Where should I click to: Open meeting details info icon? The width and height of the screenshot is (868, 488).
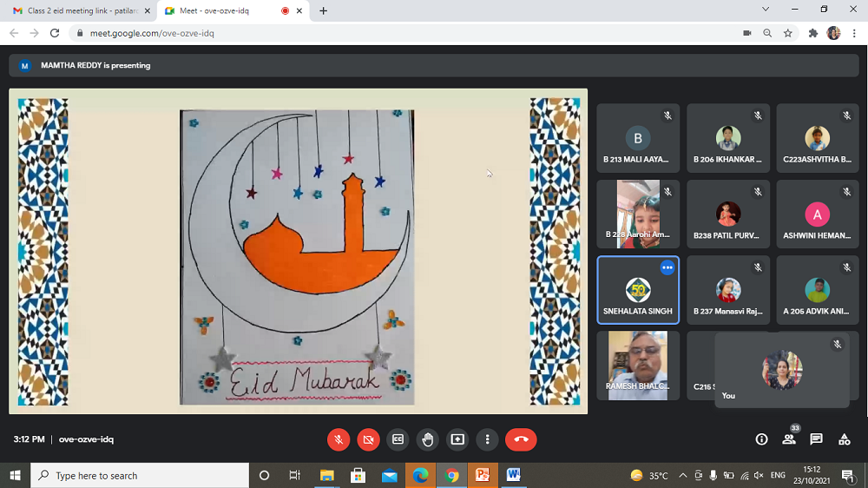[761, 439]
